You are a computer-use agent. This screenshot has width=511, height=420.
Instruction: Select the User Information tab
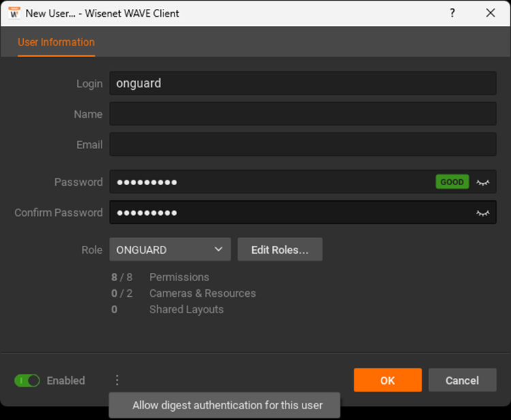pyautogui.click(x=57, y=42)
